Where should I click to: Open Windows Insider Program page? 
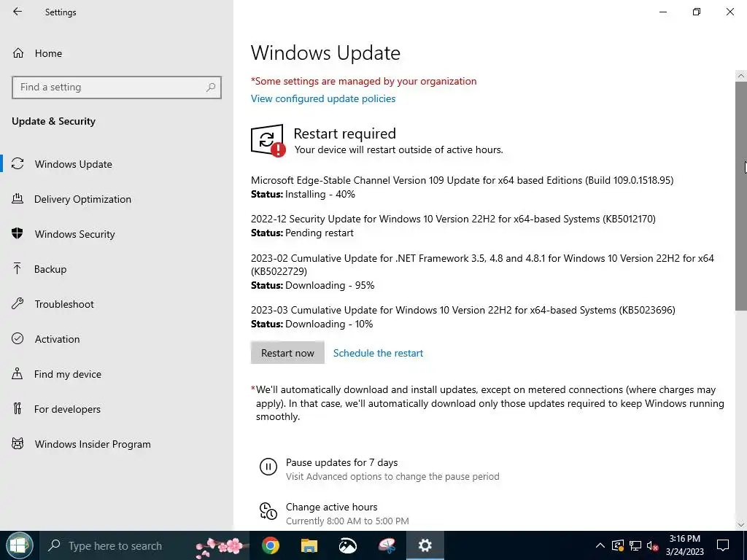click(x=93, y=444)
